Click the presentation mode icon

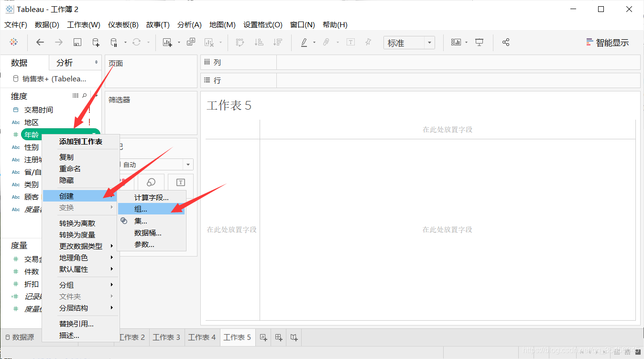pos(480,42)
